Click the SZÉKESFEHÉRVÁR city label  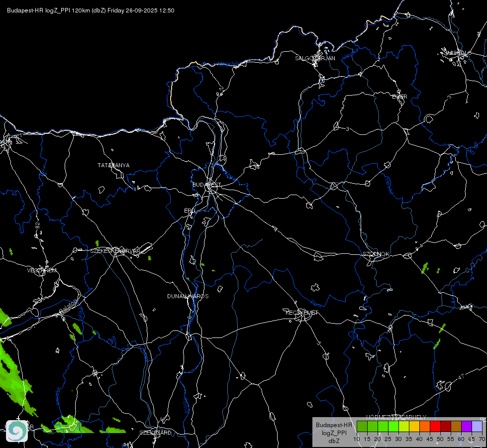115,251
